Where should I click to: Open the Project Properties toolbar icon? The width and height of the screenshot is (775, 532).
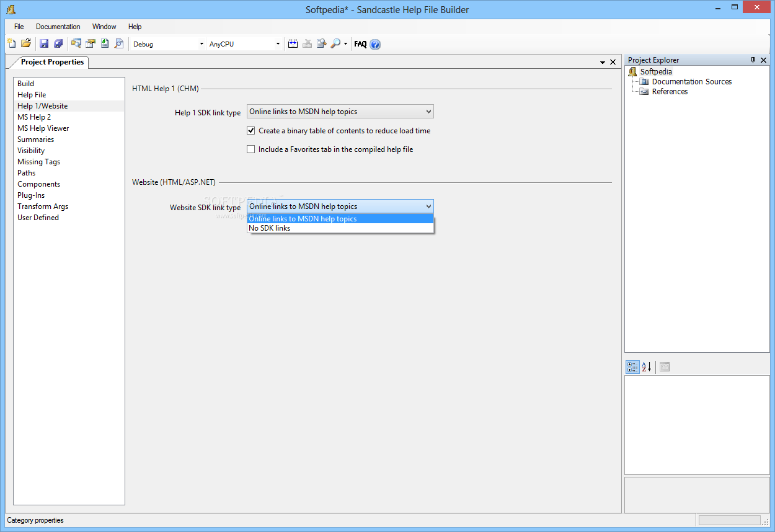click(x=91, y=43)
